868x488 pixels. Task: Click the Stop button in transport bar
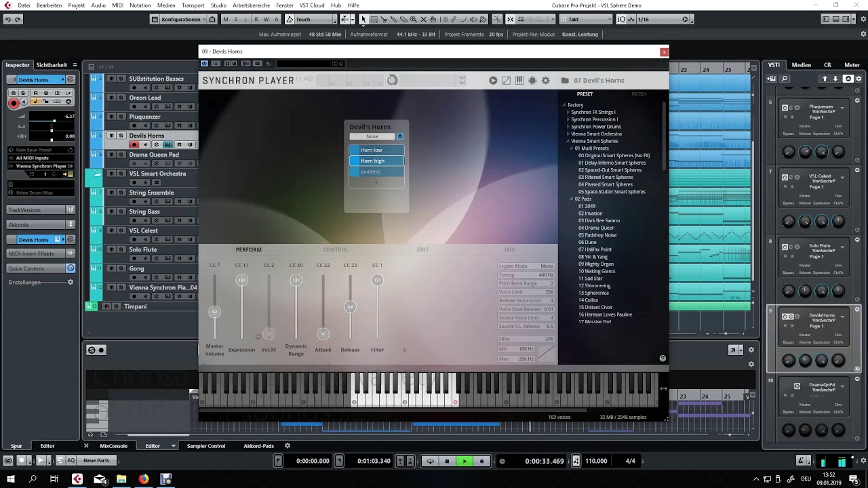[447, 461]
